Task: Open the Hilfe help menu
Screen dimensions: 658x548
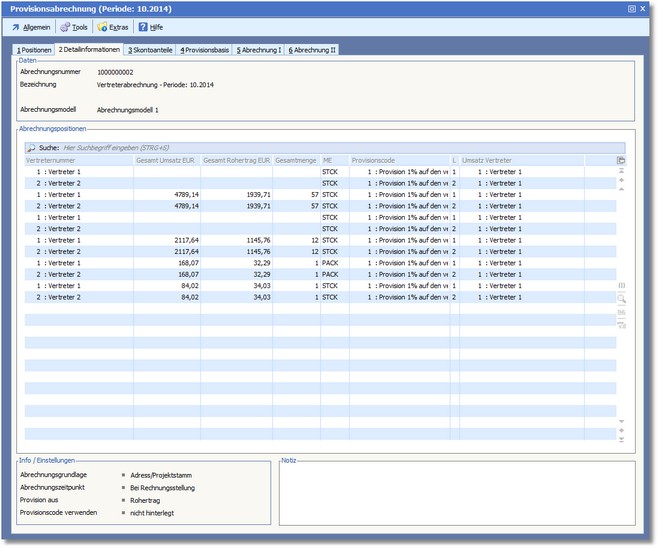Action: [x=151, y=27]
